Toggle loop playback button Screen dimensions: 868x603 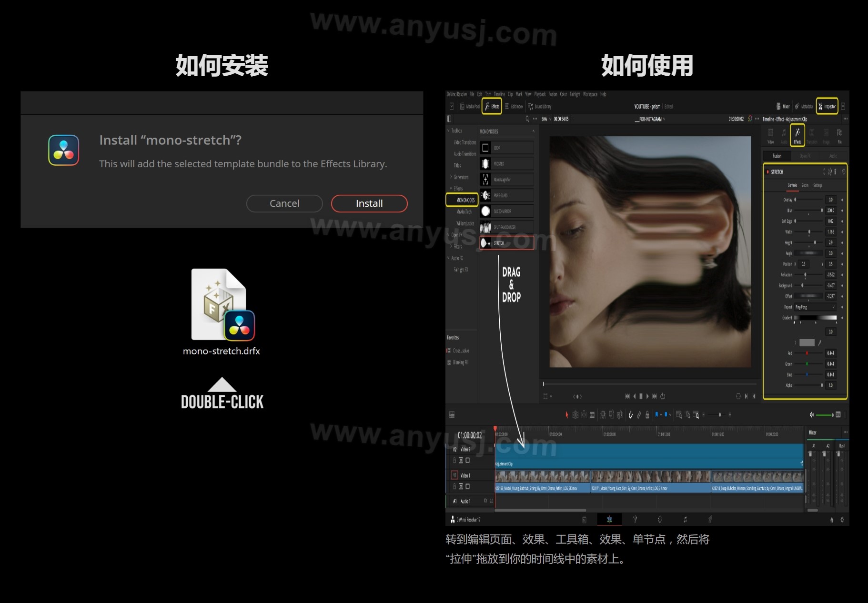click(x=663, y=396)
